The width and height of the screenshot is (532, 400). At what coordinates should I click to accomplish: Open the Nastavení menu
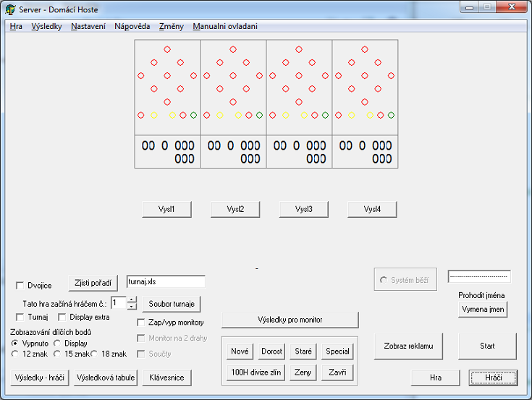[88, 26]
